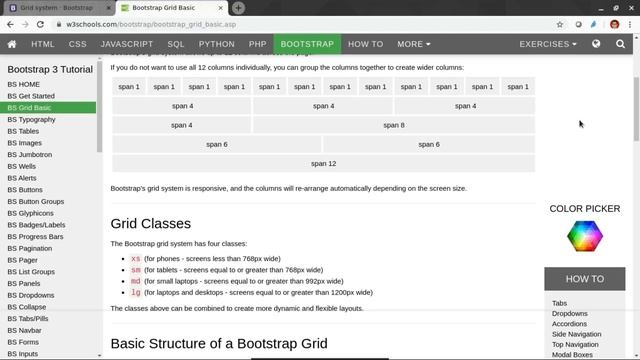This screenshot has height=360, width=640.
Task: Close the Grid system Bootstrap tab
Action: pos(109,8)
